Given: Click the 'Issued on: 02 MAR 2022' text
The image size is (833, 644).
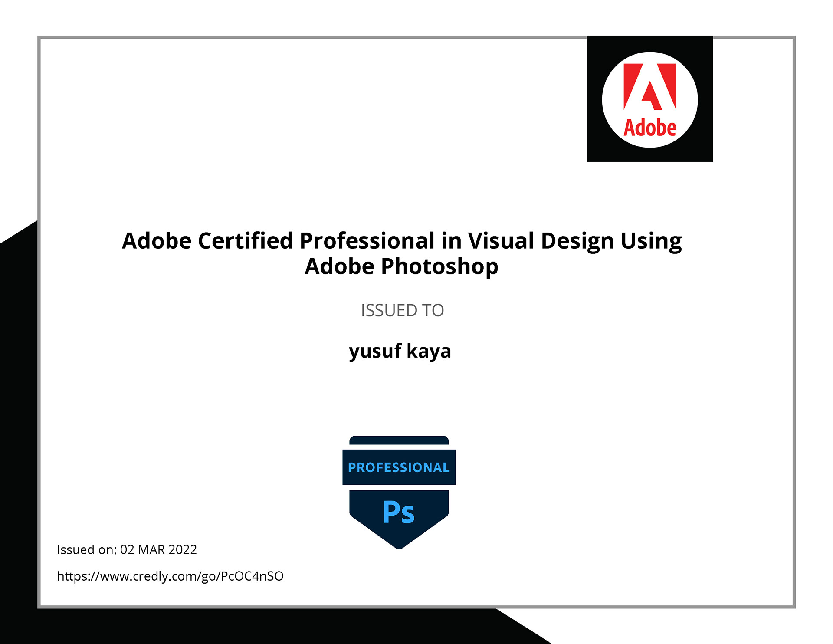Looking at the screenshot, I should 127,549.
